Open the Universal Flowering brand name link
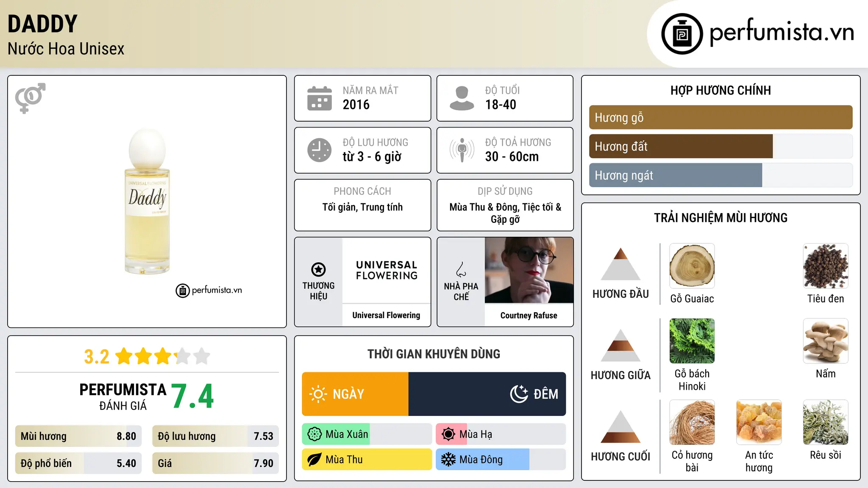This screenshot has width=868, height=488. [386, 315]
